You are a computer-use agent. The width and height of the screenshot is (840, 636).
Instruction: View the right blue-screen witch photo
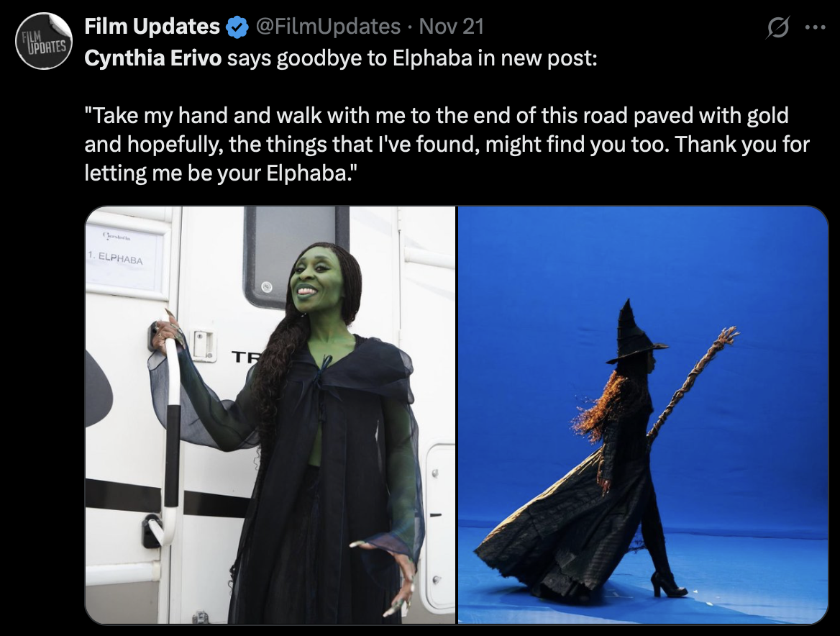point(643,415)
